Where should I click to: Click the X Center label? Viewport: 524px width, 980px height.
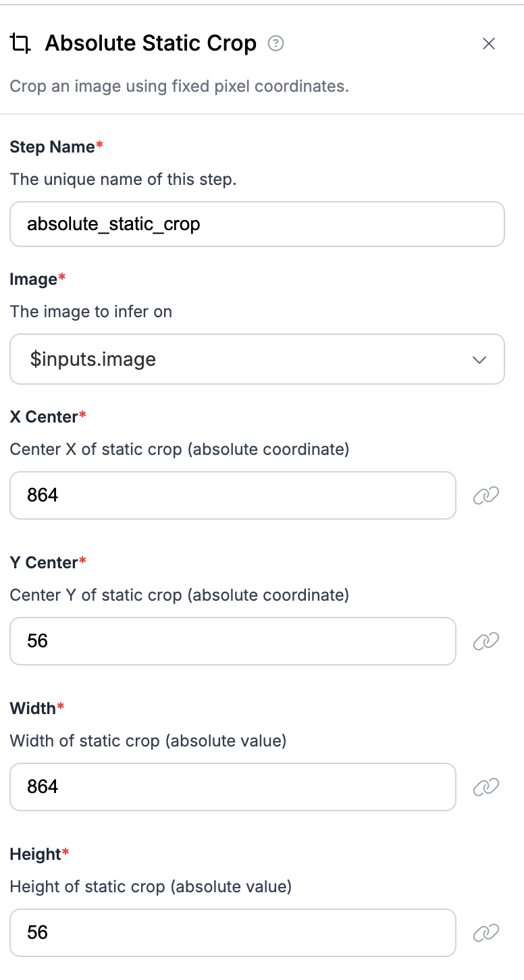pyautogui.click(x=44, y=417)
